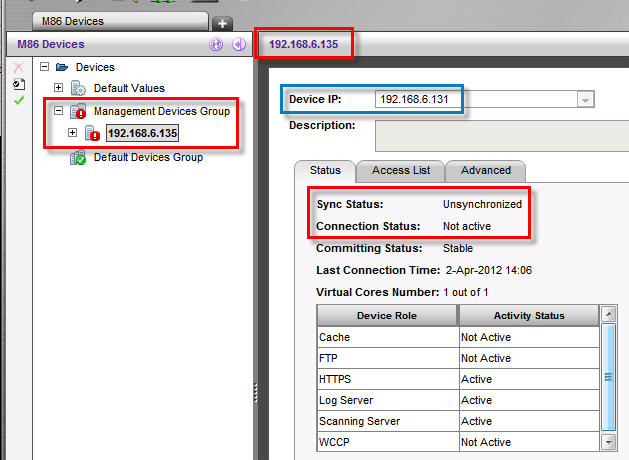The image size is (629, 460).
Task: Collapse the Management Devices Group node
Action: coord(58,111)
